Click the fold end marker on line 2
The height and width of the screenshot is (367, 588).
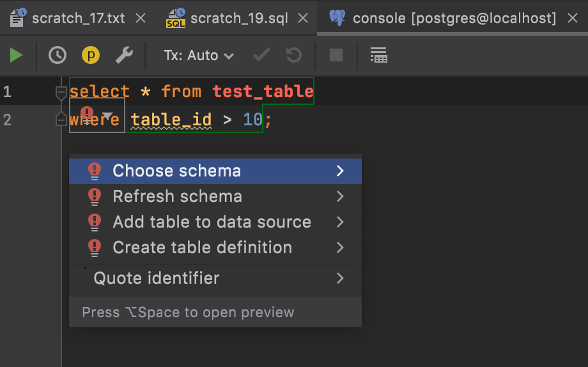pos(61,119)
